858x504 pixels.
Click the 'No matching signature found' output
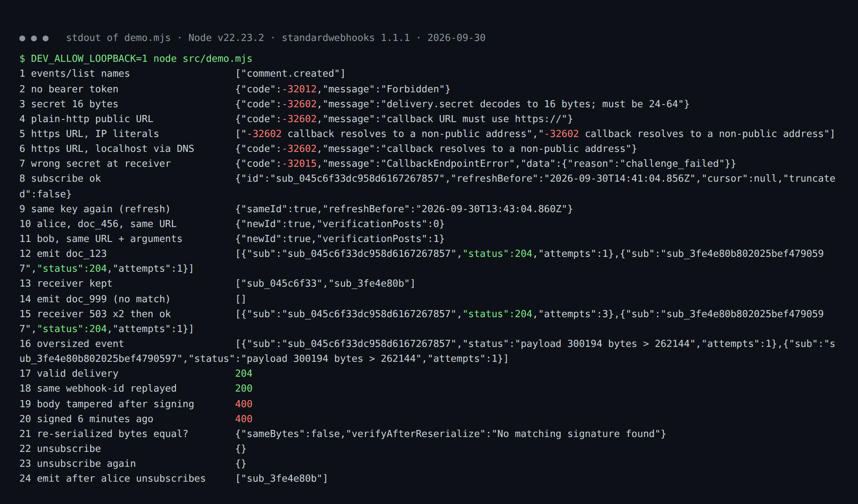(451, 434)
